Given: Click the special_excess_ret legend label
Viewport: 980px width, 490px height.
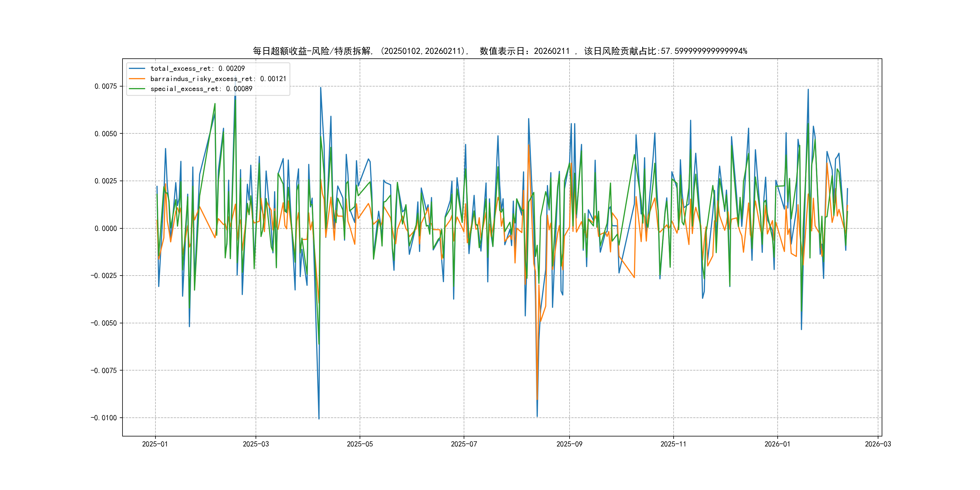Looking at the screenshot, I should pos(201,89).
